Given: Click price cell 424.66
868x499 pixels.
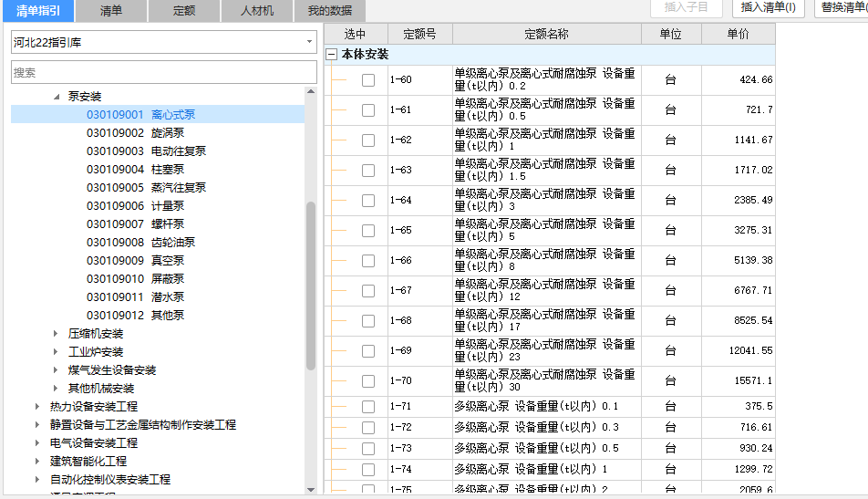Looking at the screenshot, I should [x=738, y=79].
